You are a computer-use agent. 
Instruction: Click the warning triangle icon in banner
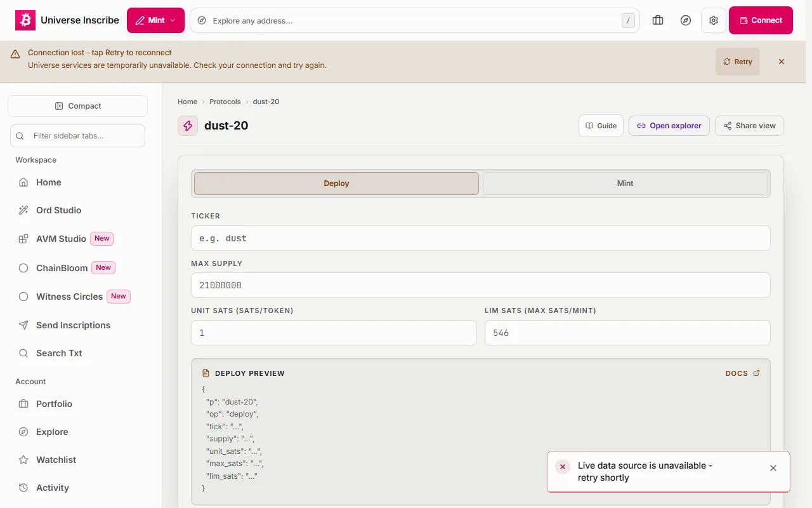[15, 54]
